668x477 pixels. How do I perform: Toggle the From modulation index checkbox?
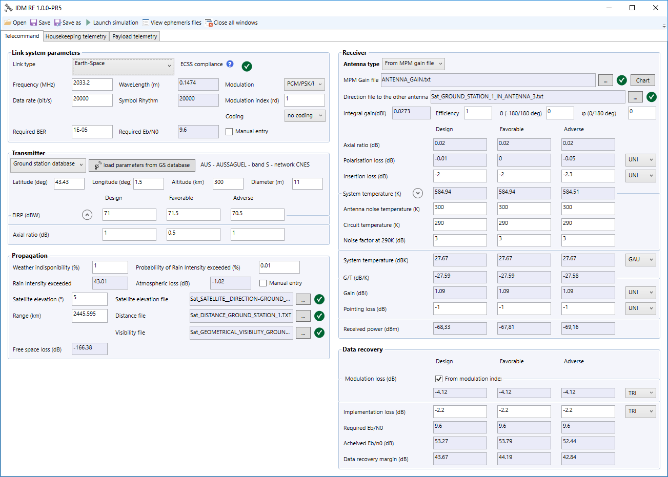tap(438, 379)
